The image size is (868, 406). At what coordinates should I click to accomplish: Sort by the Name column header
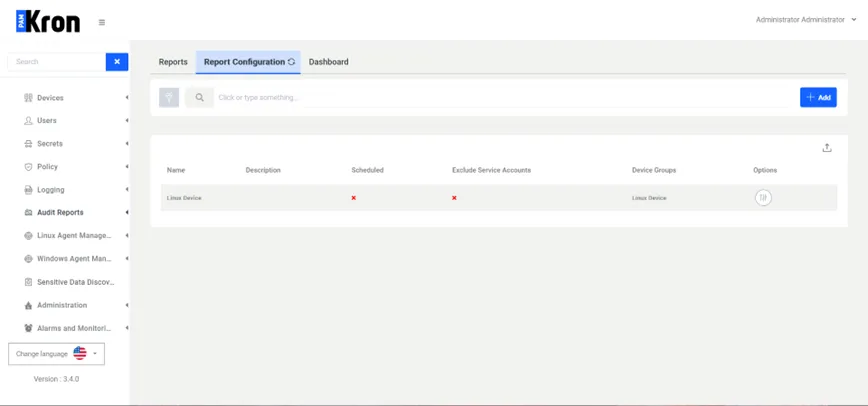[x=176, y=170]
